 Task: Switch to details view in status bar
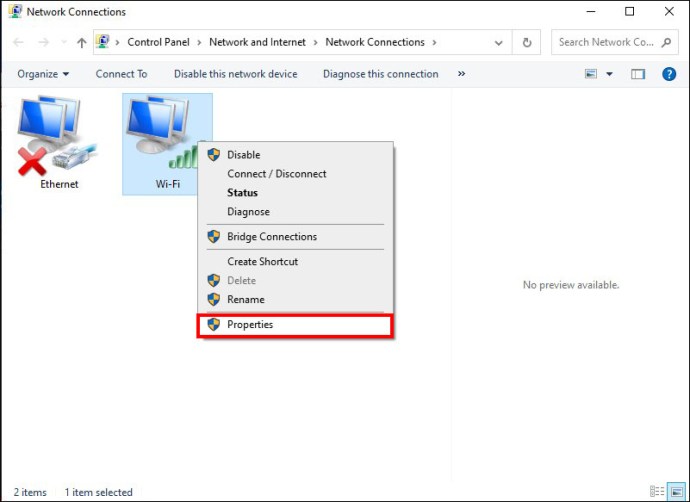coord(657,491)
